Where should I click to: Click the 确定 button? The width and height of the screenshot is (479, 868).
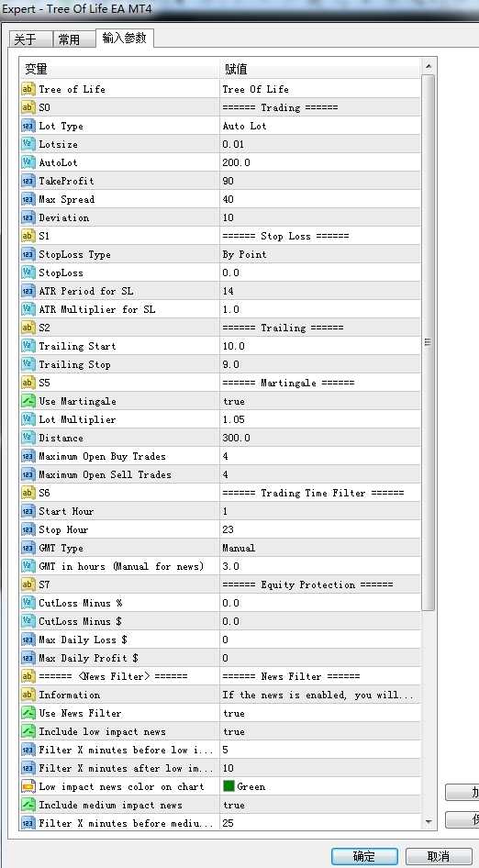tap(364, 856)
